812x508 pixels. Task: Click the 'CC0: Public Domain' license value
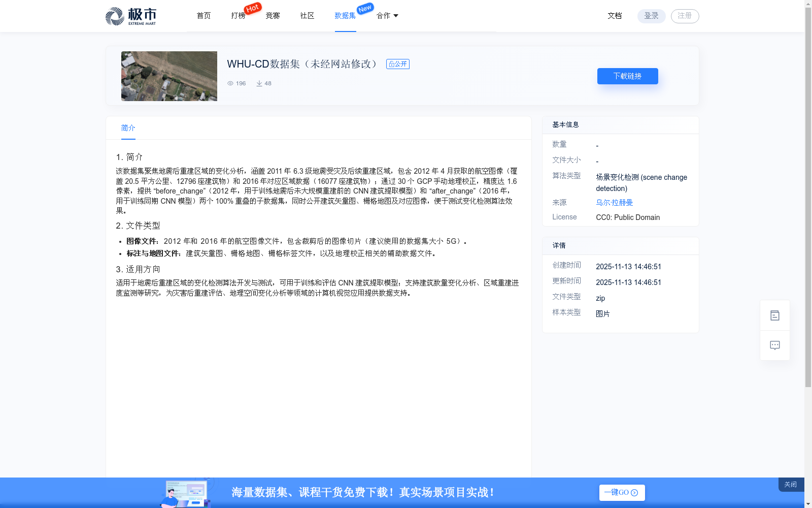pos(628,217)
